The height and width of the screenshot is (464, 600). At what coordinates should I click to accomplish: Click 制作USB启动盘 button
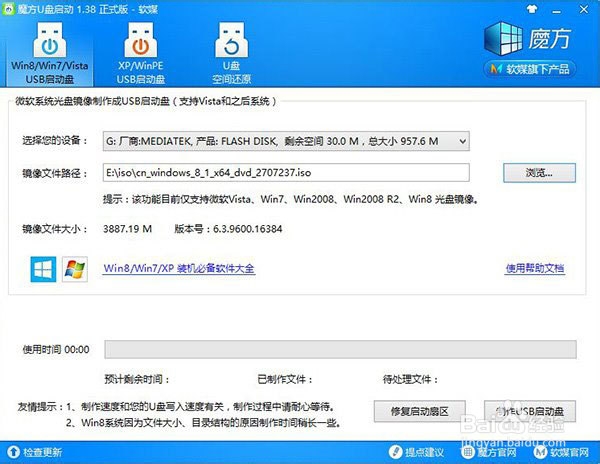[x=530, y=411]
